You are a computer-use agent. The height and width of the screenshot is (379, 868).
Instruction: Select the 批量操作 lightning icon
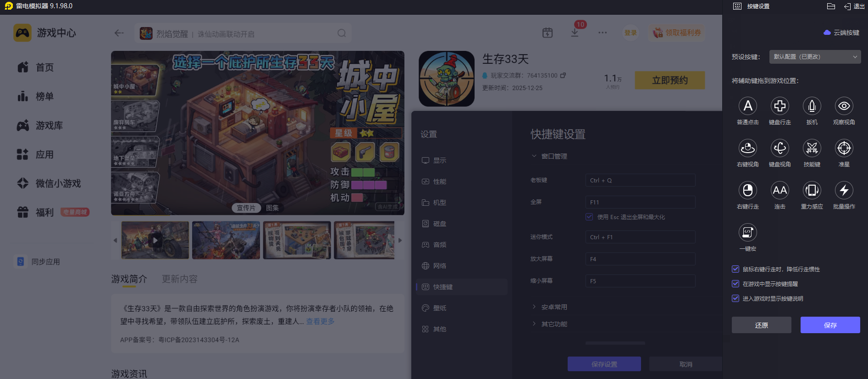pos(844,190)
